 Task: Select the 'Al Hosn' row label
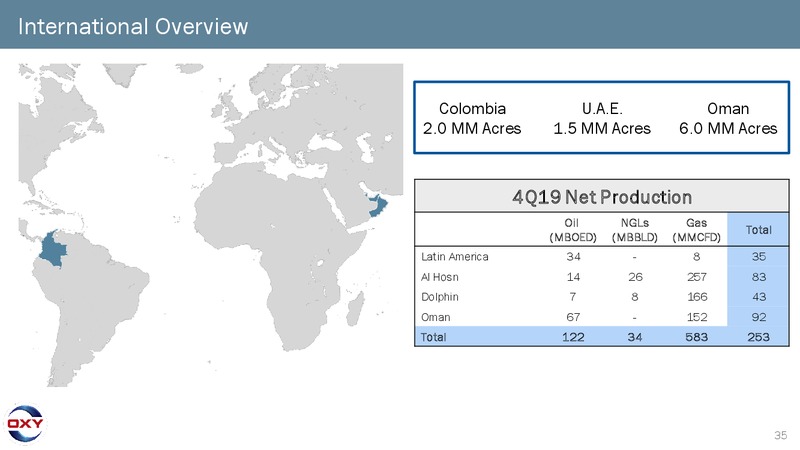[440, 277]
